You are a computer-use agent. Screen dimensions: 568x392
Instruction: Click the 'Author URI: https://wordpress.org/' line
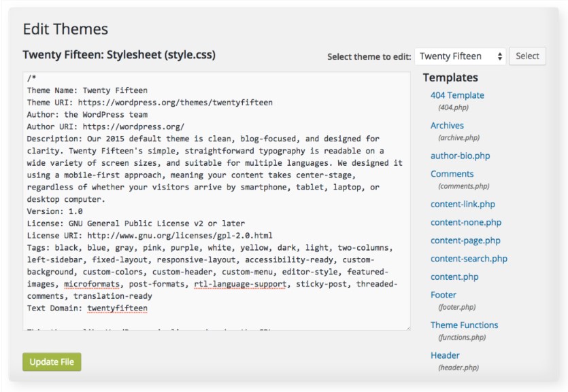105,126
